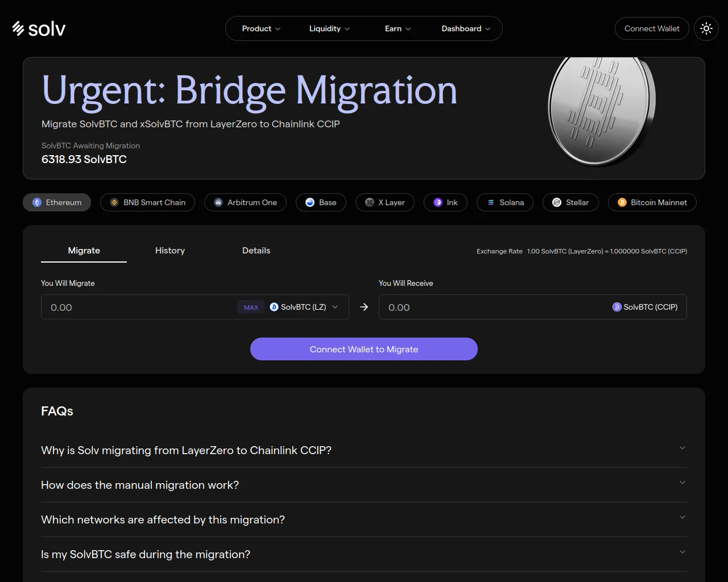Click the SolvBTC (CCIP) token icon
The height and width of the screenshot is (582, 728).
pos(617,307)
